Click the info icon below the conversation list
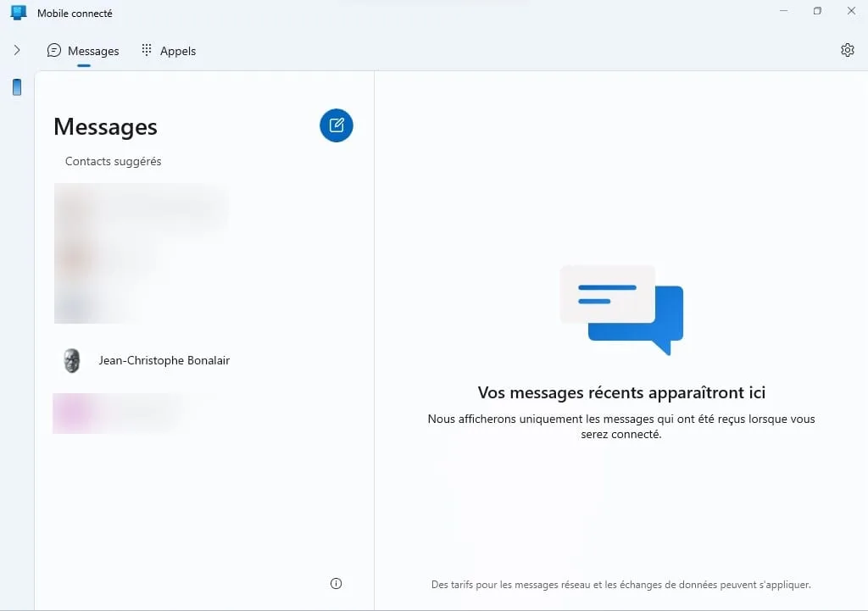868x611 pixels. click(x=336, y=583)
